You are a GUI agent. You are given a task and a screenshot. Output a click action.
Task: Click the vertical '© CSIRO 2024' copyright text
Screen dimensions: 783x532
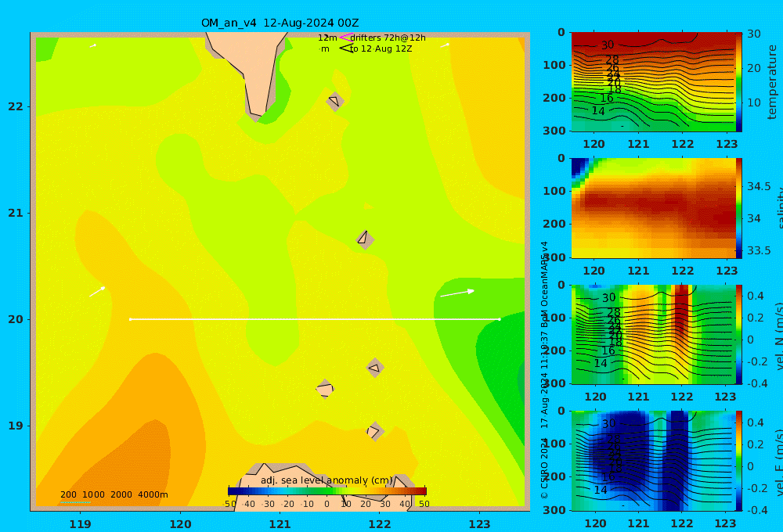544,468
